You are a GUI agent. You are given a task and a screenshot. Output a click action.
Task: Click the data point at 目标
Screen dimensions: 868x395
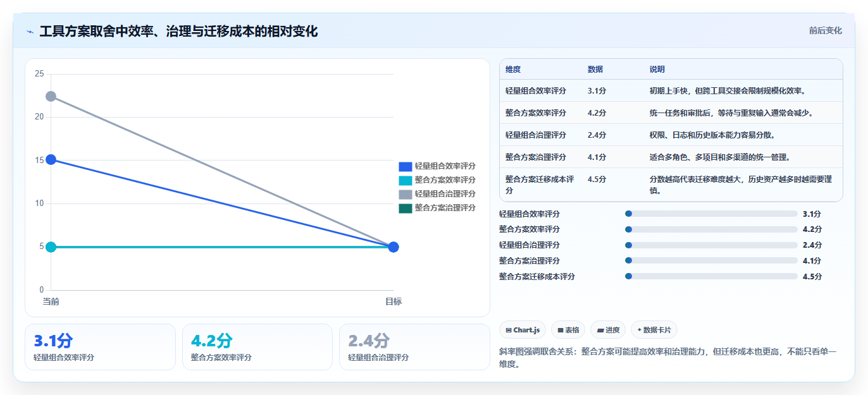point(393,246)
